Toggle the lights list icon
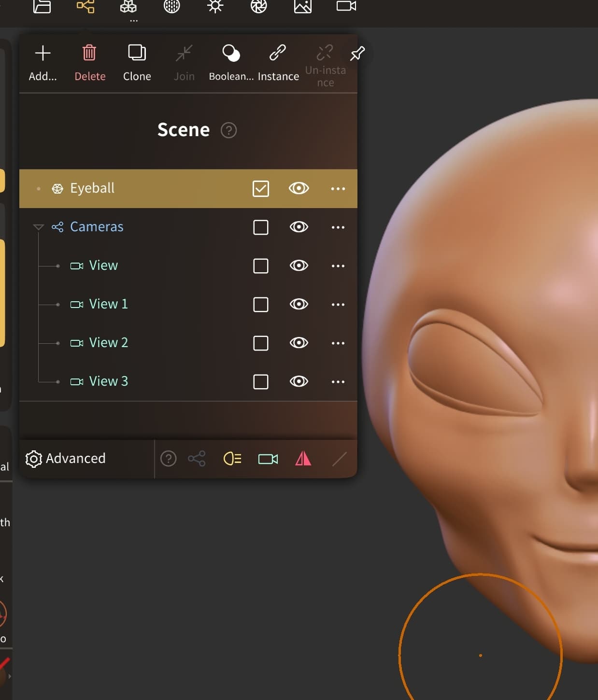598x700 pixels. pos(232,459)
